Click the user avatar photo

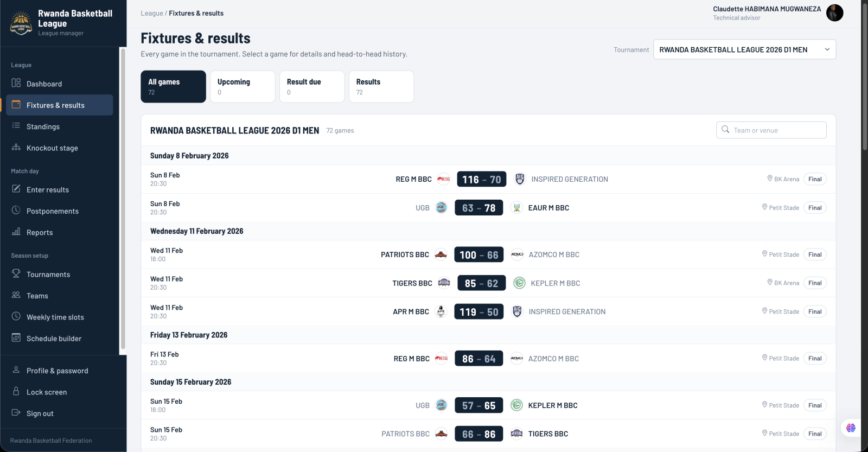(x=834, y=13)
